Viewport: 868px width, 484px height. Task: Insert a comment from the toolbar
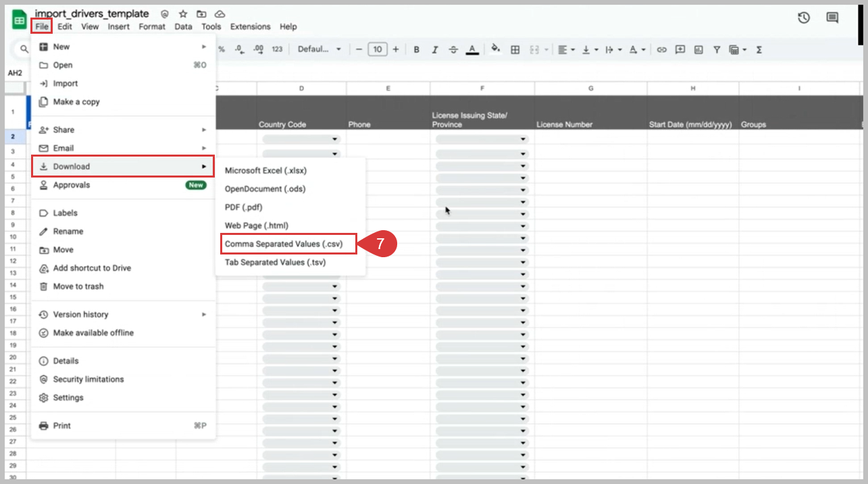(x=680, y=49)
